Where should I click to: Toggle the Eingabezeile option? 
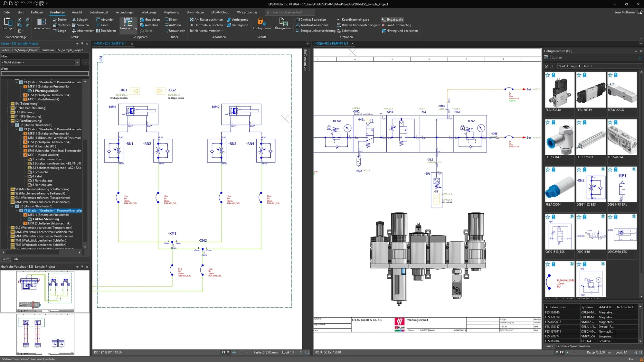click(x=392, y=20)
